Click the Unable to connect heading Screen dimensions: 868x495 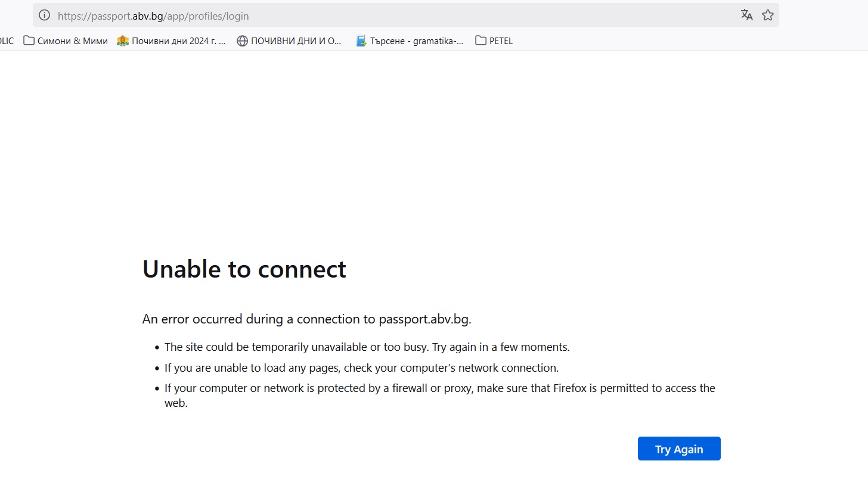pos(244,269)
